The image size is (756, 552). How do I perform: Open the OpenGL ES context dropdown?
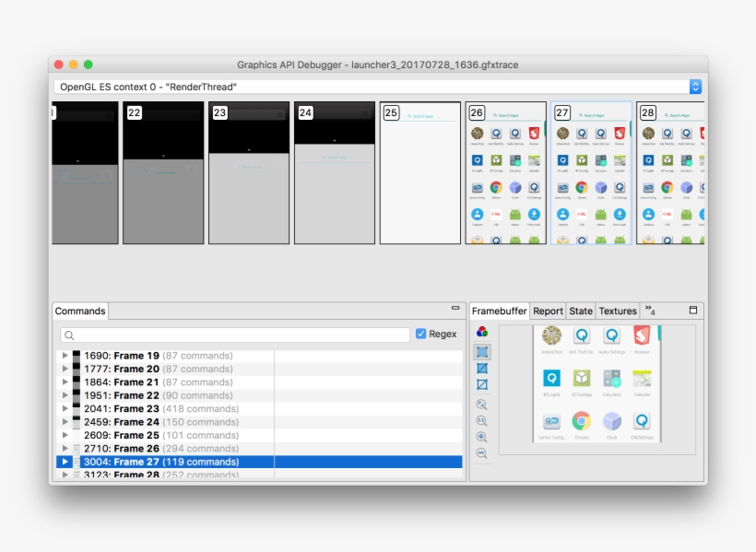pyautogui.click(x=696, y=86)
